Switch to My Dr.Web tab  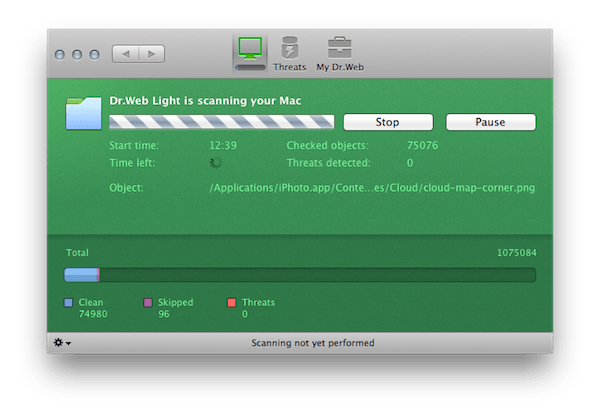[340, 54]
